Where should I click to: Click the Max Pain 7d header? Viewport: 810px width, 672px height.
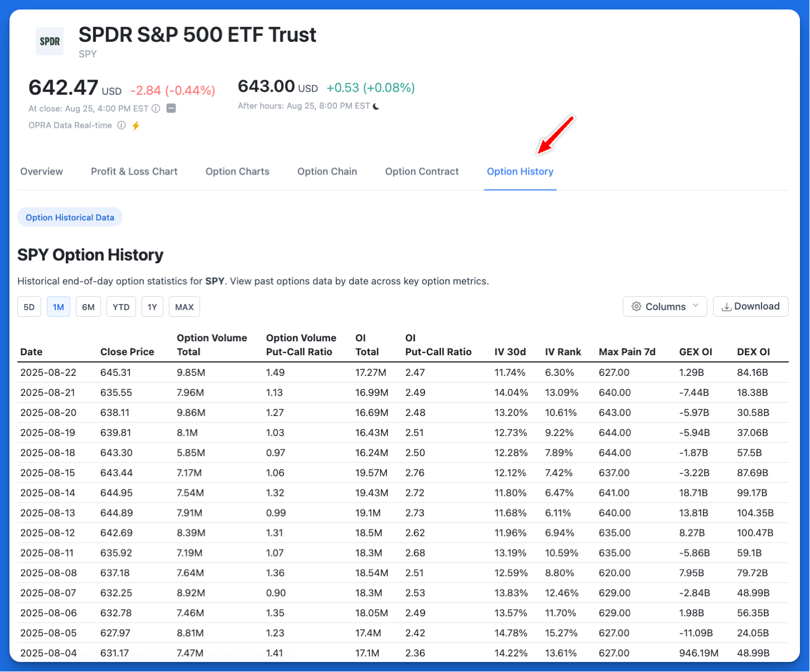627,352
